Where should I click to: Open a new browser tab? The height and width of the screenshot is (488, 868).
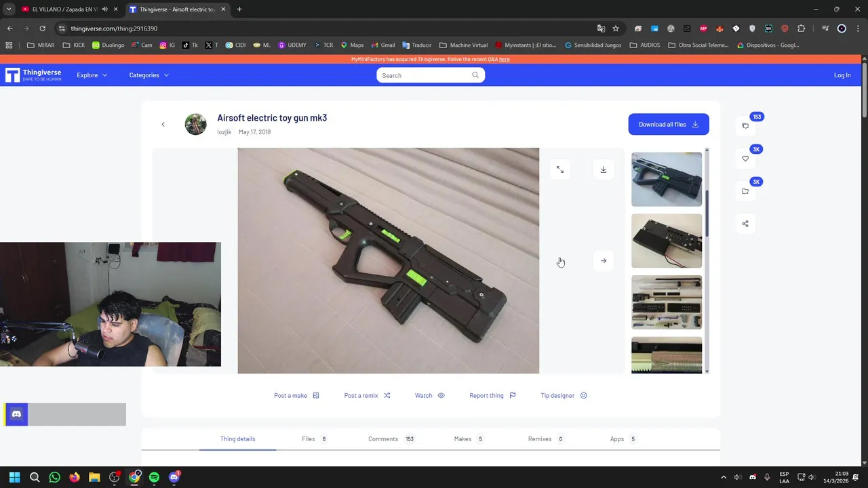(239, 9)
